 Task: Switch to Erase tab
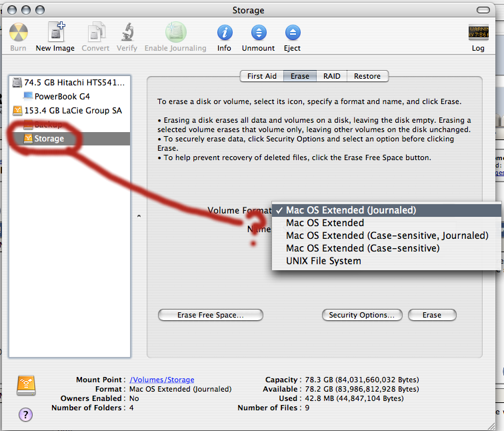point(300,76)
